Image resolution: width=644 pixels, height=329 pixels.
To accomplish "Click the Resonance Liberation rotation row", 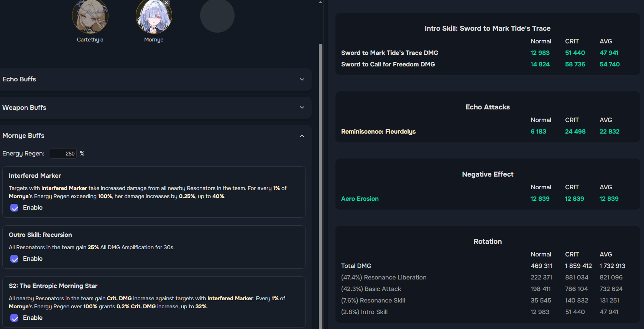I will [384, 277].
